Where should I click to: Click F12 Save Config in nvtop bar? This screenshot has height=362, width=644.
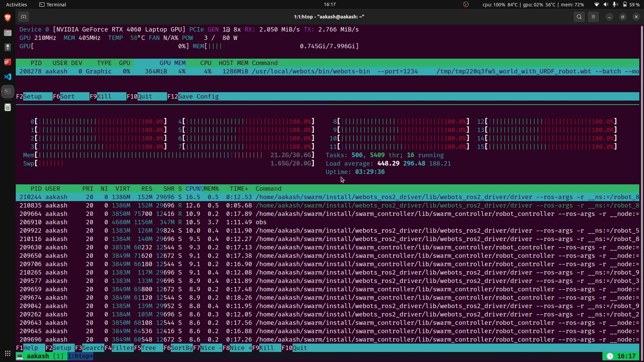tap(198, 97)
